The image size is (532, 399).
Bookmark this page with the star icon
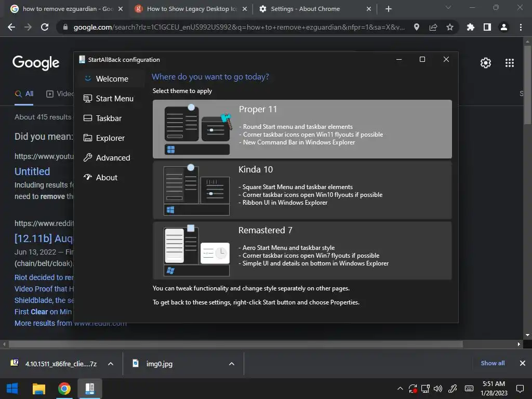pyautogui.click(x=450, y=27)
